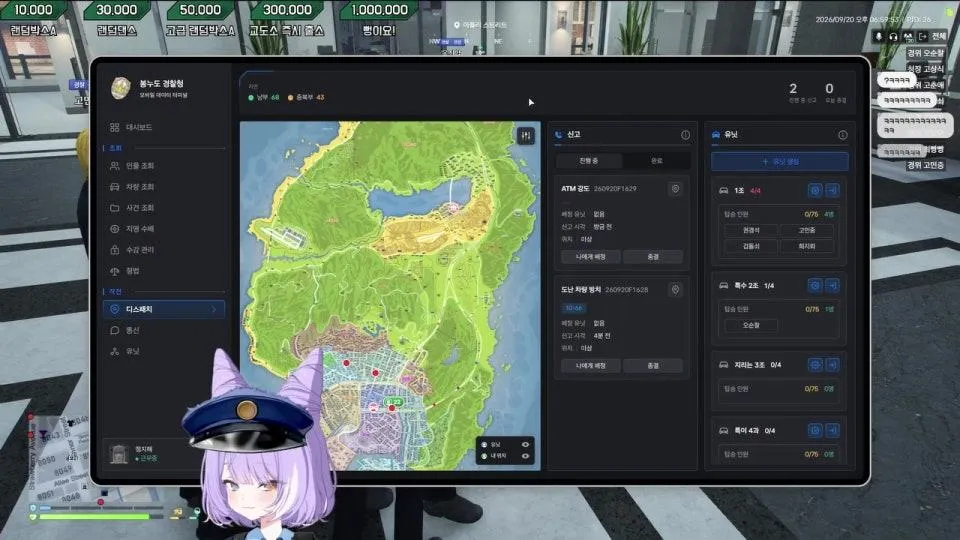Select member 김동식 in unit 1조
960x540 pixels.
coord(751,246)
